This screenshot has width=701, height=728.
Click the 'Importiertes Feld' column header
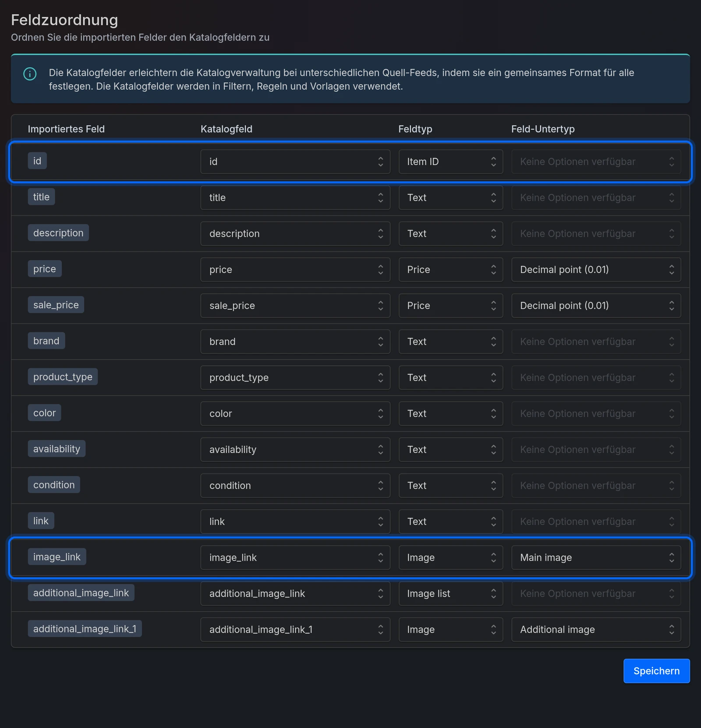click(66, 129)
